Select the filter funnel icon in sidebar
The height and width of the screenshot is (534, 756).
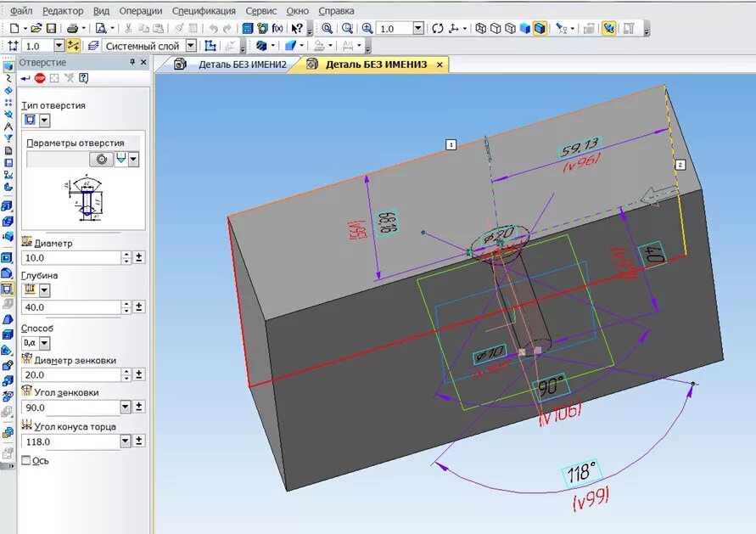point(8,138)
